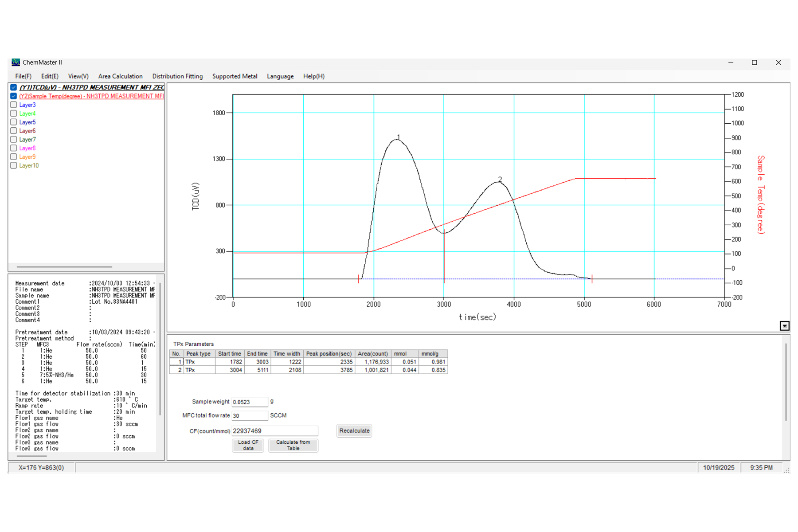The height and width of the screenshot is (532, 798).
Task: Enable the Layer8 checkbox
Action: point(14,148)
